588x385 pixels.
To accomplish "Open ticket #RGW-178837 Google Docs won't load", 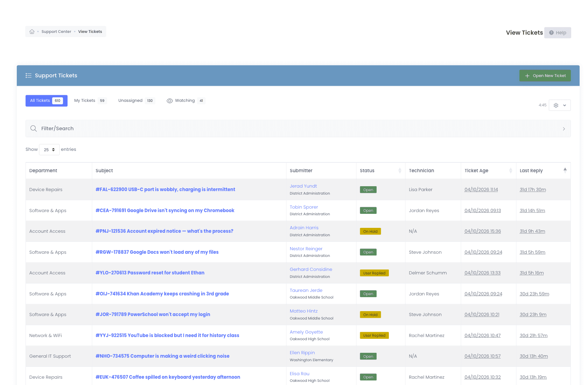I will tap(157, 252).
